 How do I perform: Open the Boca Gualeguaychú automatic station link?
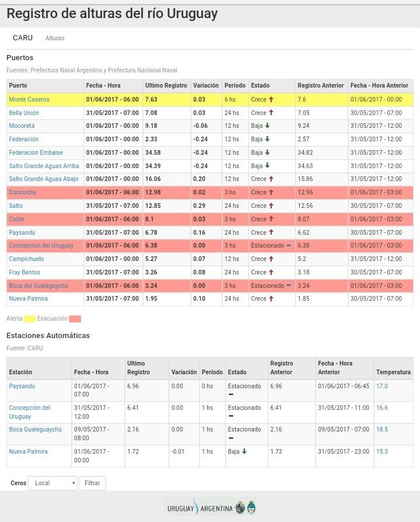35,430
